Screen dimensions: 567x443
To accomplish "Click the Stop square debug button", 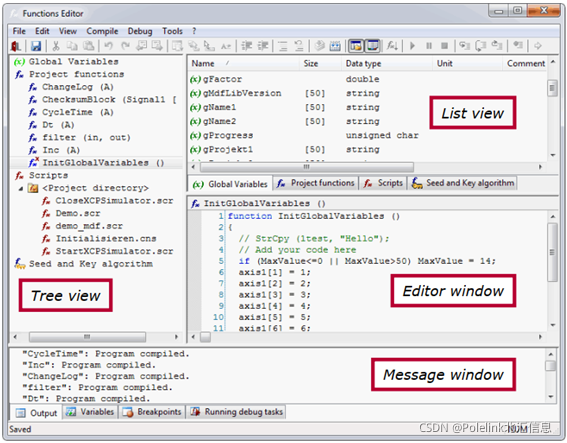I will coord(445,46).
